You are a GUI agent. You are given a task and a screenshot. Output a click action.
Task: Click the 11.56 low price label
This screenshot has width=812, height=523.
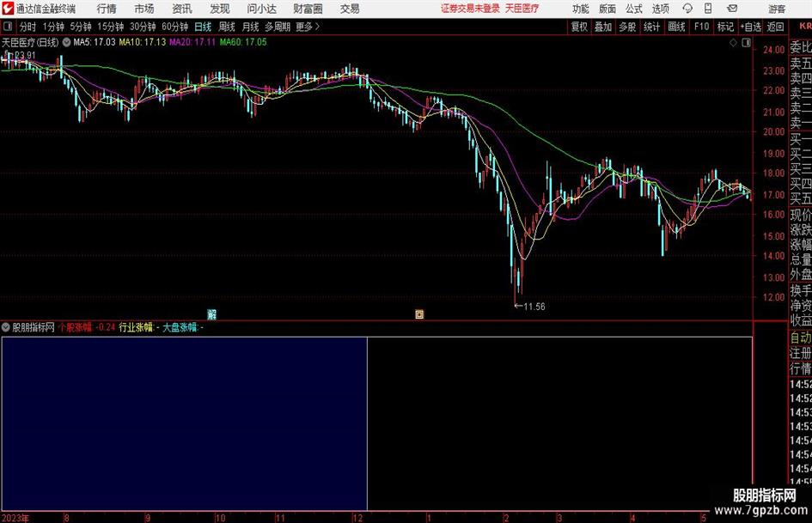pos(534,307)
